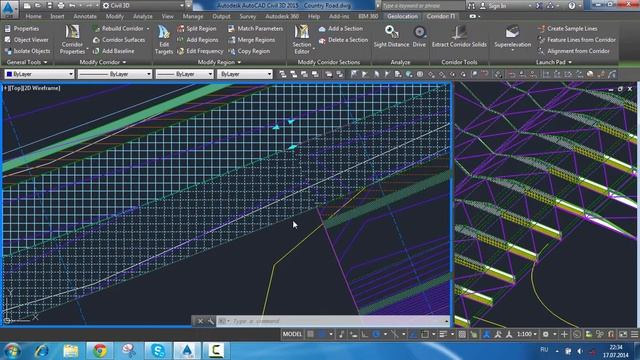Click the status bar customization menu button
This screenshot has width=640, height=360.
[634, 334]
